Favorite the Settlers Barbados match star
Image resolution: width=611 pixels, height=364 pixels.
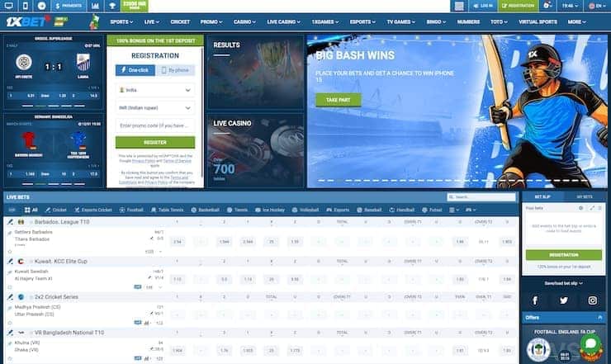coord(10,252)
